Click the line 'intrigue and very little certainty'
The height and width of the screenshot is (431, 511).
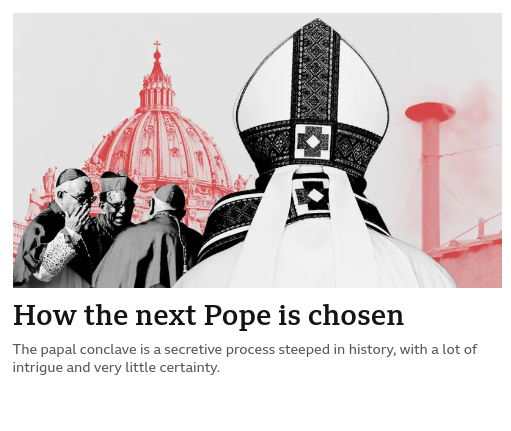(x=116, y=368)
